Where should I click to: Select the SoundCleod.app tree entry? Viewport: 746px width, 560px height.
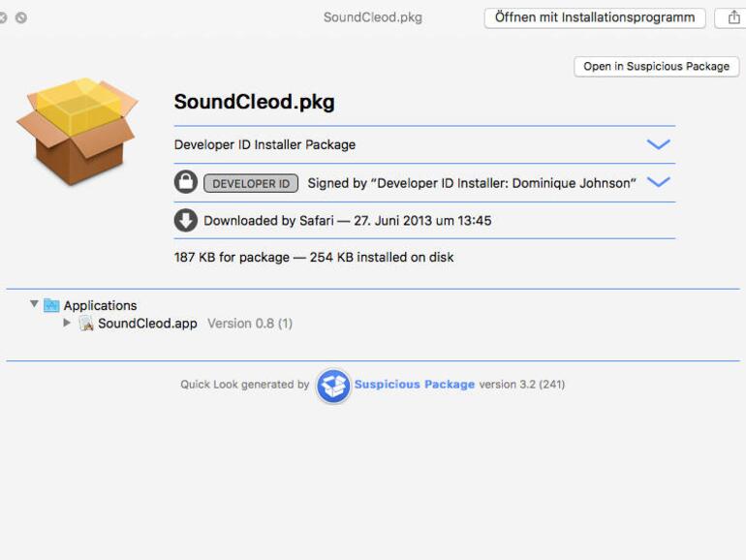click(147, 324)
